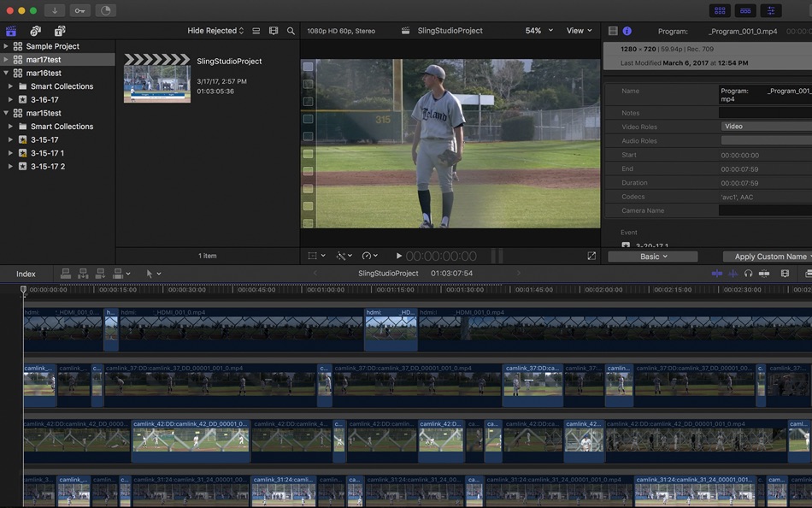This screenshot has height=508, width=812.
Task: Go back in timeline history
Action: [315, 273]
